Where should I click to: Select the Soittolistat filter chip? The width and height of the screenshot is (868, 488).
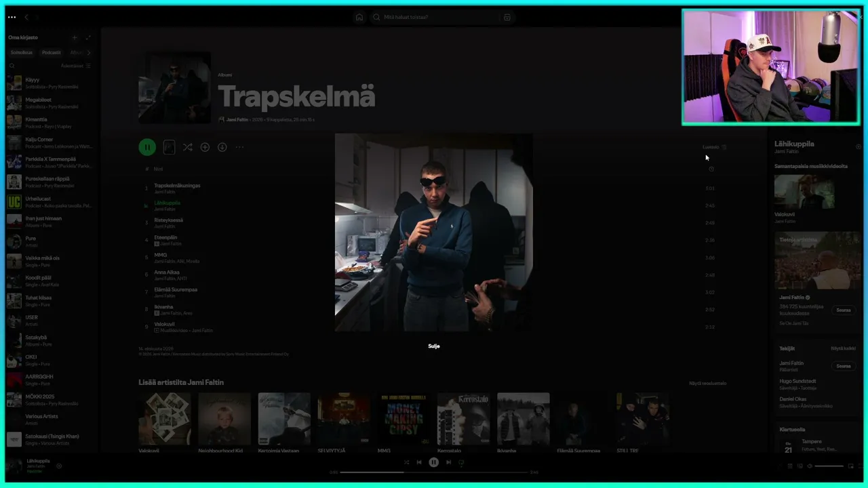coord(22,52)
